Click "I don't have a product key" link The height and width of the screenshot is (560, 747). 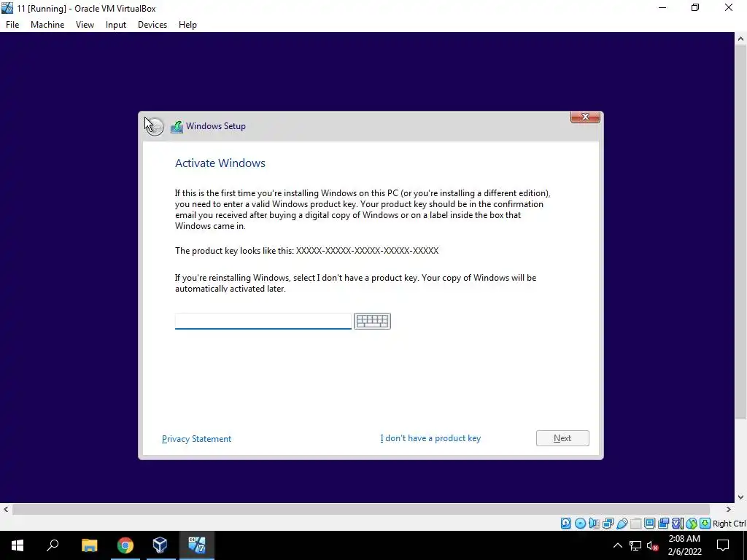pyautogui.click(x=430, y=438)
